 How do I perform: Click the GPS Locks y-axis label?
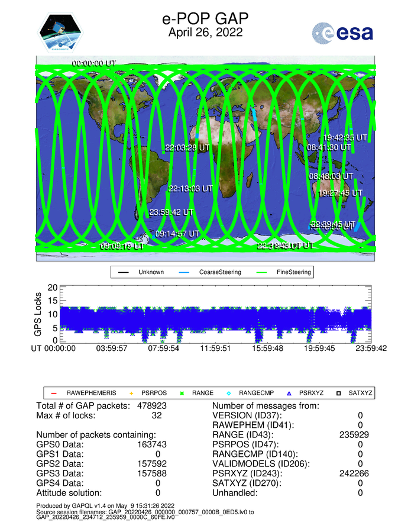40,314
